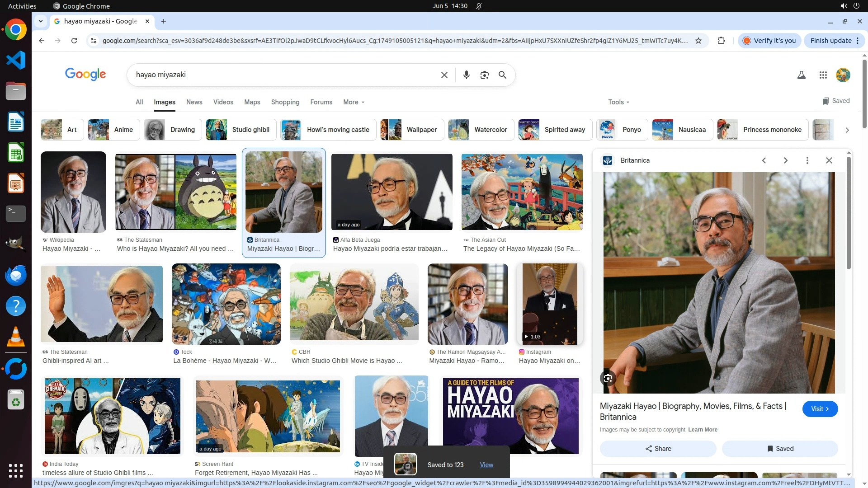Click the Visit button for Britannica
The image size is (868, 488).
820,409
